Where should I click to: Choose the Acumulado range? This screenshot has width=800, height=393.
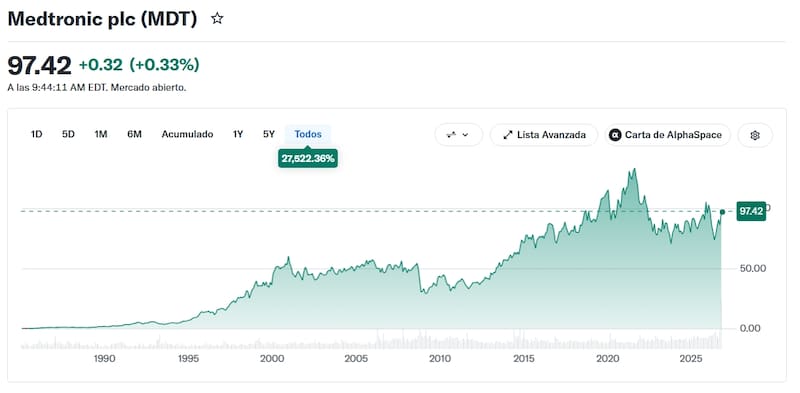(187, 134)
